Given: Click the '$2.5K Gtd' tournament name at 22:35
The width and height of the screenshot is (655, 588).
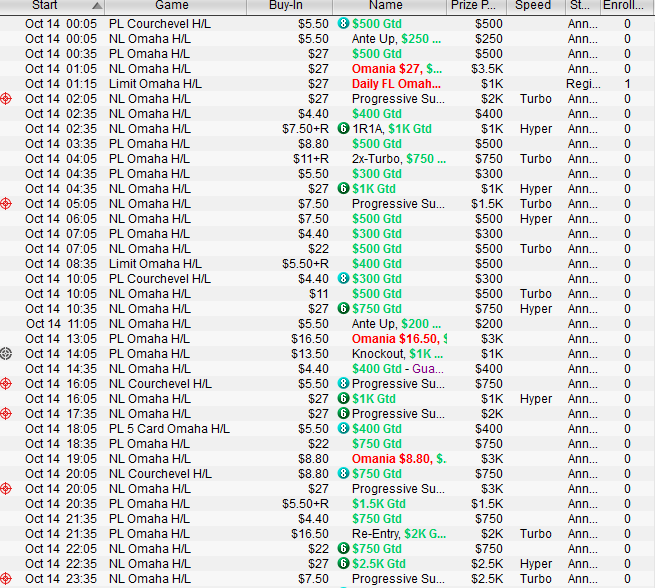Looking at the screenshot, I should (378, 564).
